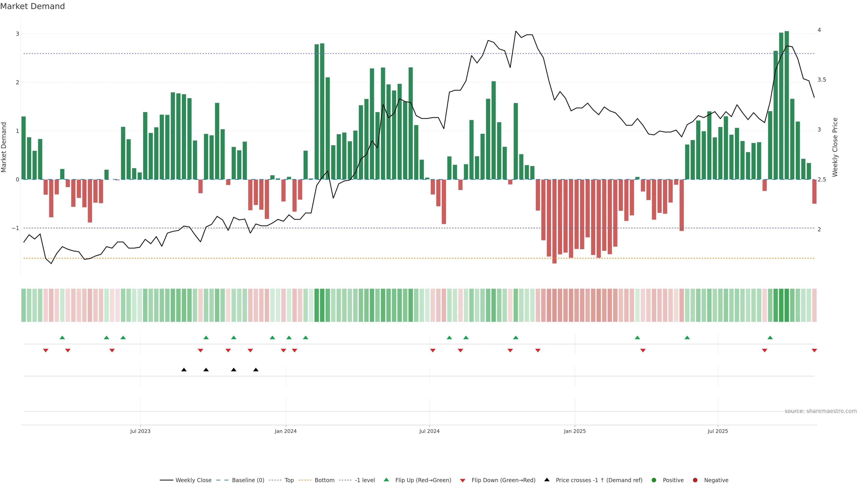Viewport: 868px width, 488px height.
Task: Click the red Negative legend dot
Action: (x=695, y=480)
